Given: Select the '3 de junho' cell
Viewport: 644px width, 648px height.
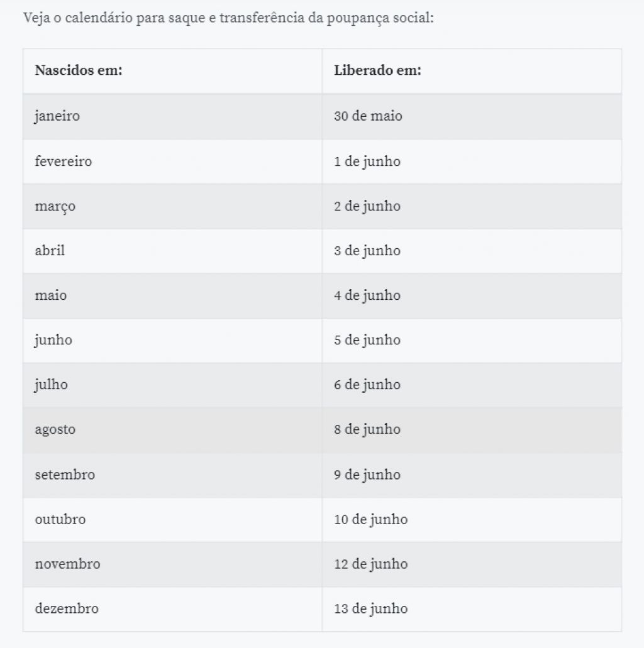Looking at the screenshot, I should tap(472, 251).
